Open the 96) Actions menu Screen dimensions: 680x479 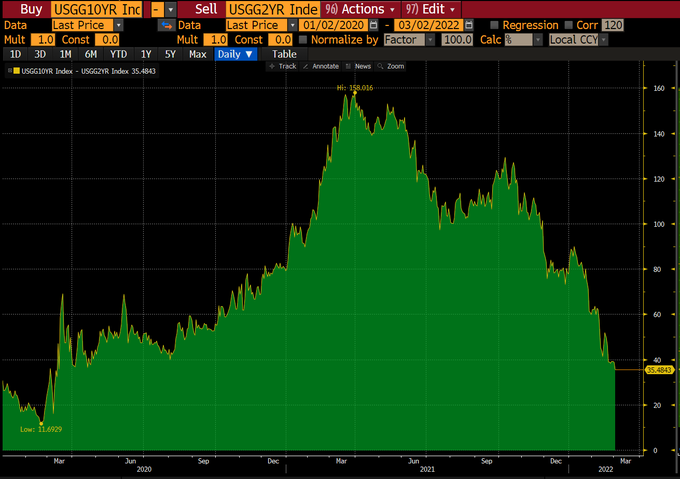point(360,9)
